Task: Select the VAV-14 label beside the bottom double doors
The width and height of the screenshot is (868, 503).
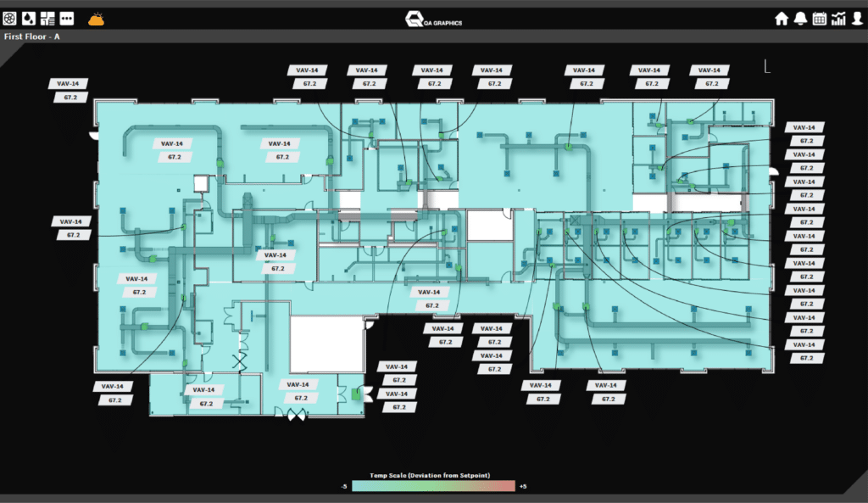Action: click(x=298, y=384)
